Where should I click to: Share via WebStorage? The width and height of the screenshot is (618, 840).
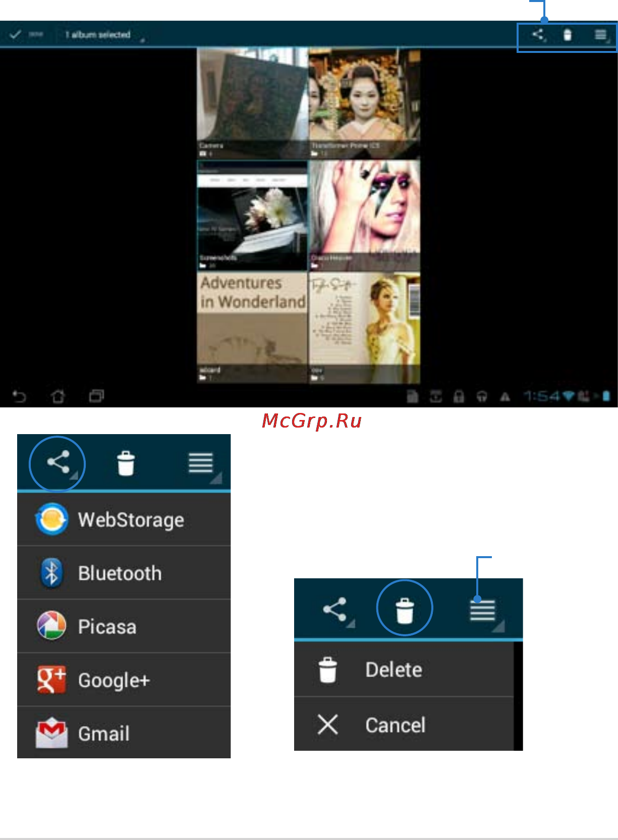point(124,520)
